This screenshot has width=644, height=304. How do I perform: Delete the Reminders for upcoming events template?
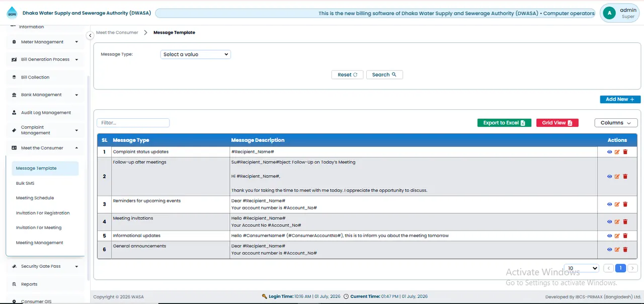coord(625,204)
